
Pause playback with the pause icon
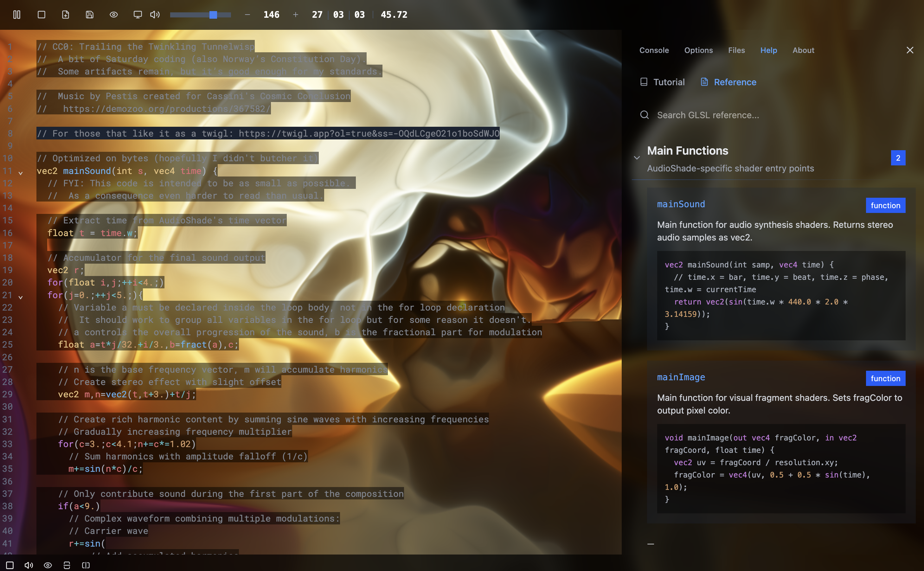coord(16,15)
